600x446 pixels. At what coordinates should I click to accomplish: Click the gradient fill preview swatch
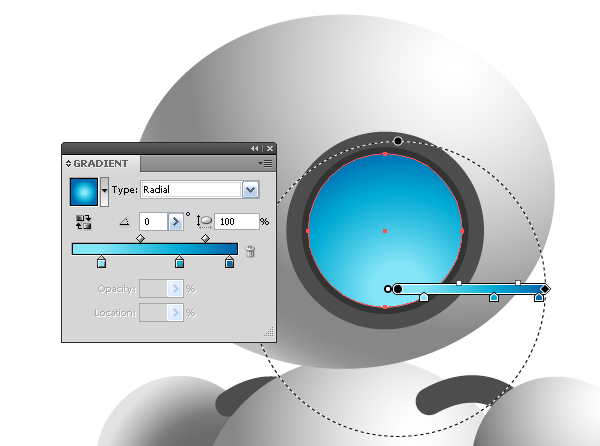click(x=84, y=191)
